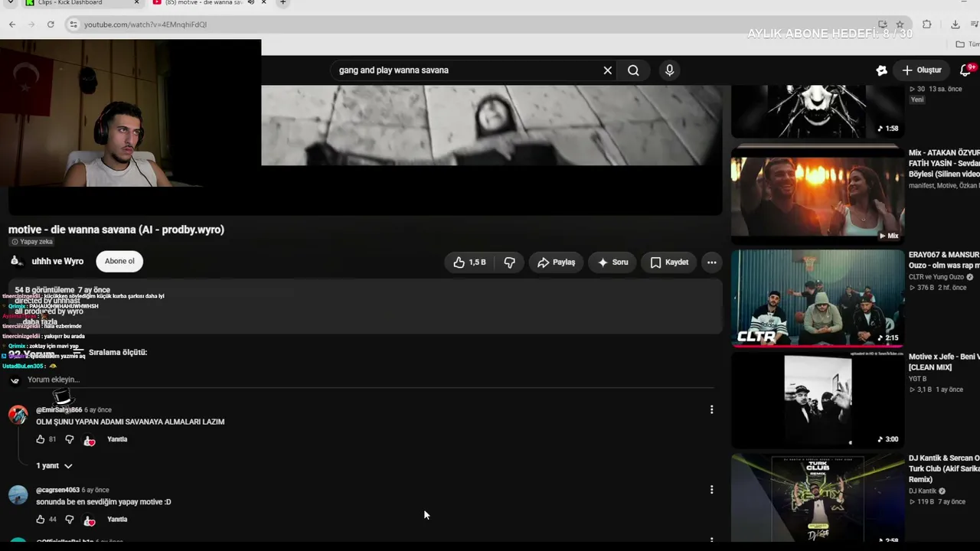
Task: Open the @cagrsen4063 profile link
Action: [57, 490]
